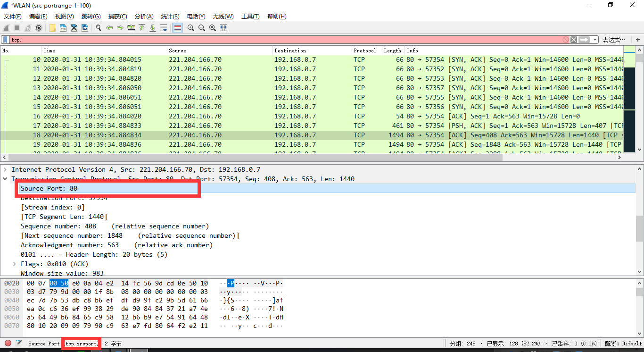
Task: Expand the Flags: 0x010 (ACK) node
Action: pos(15,264)
